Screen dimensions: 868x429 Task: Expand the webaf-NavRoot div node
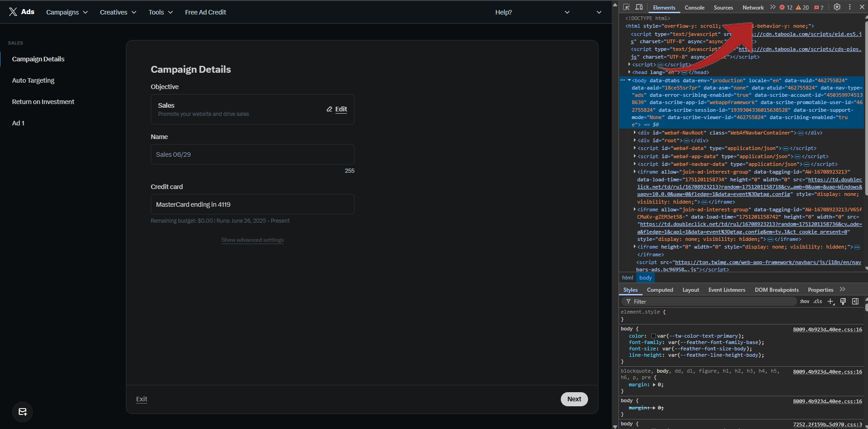(x=635, y=133)
